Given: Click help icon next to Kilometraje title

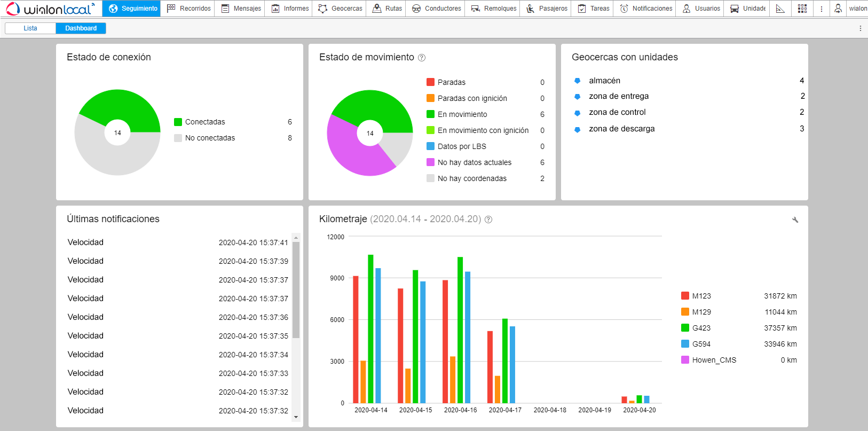Looking at the screenshot, I should click(x=488, y=220).
